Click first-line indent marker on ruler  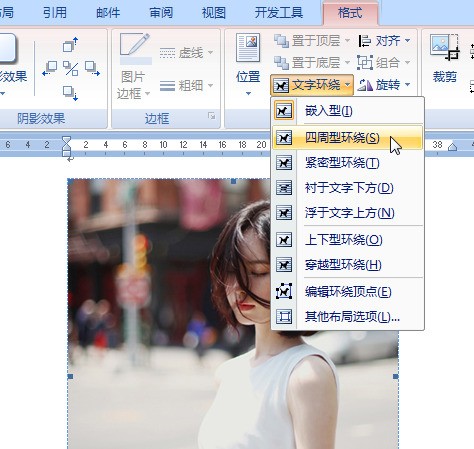tap(67, 140)
